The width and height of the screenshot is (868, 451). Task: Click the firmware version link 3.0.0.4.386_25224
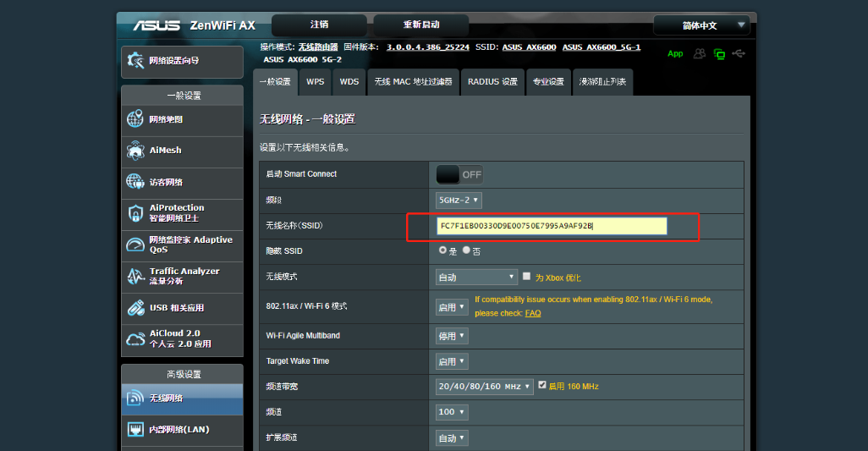(428, 47)
